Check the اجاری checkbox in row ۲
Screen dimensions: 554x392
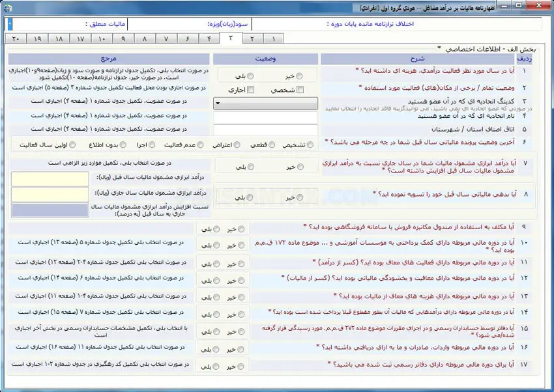(x=251, y=90)
